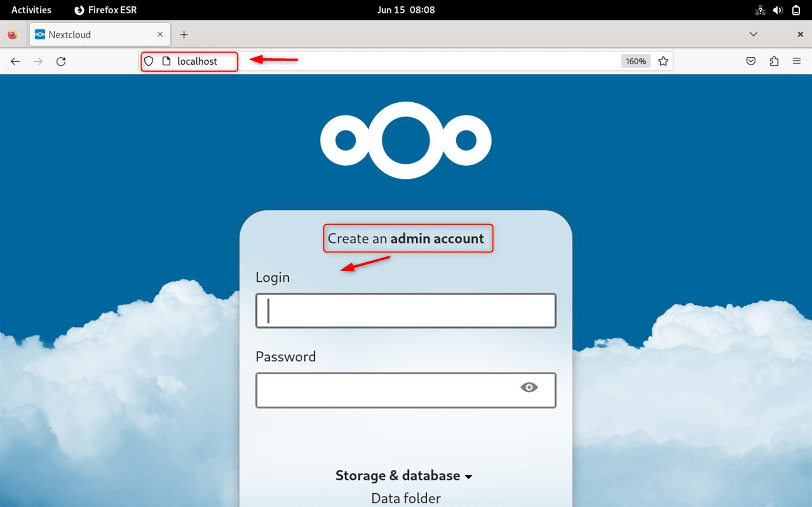
Task: Click the 'Login' field label
Action: pyautogui.click(x=273, y=278)
